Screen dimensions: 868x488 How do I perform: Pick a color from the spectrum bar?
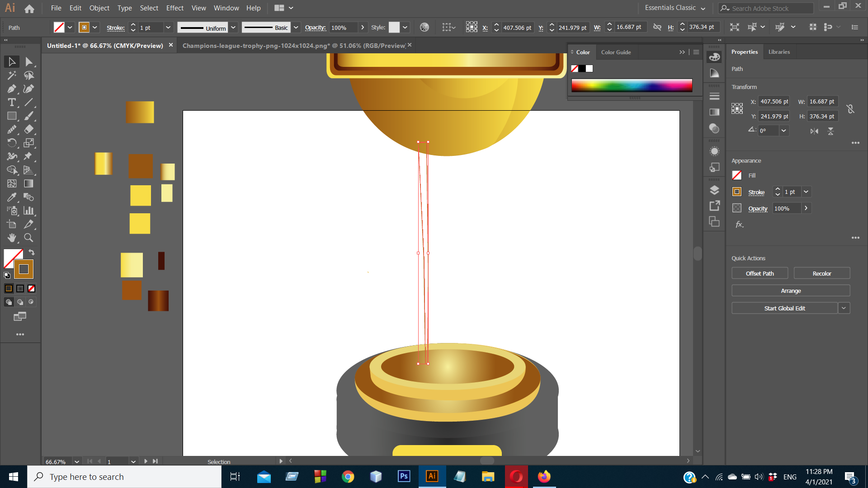tap(632, 85)
